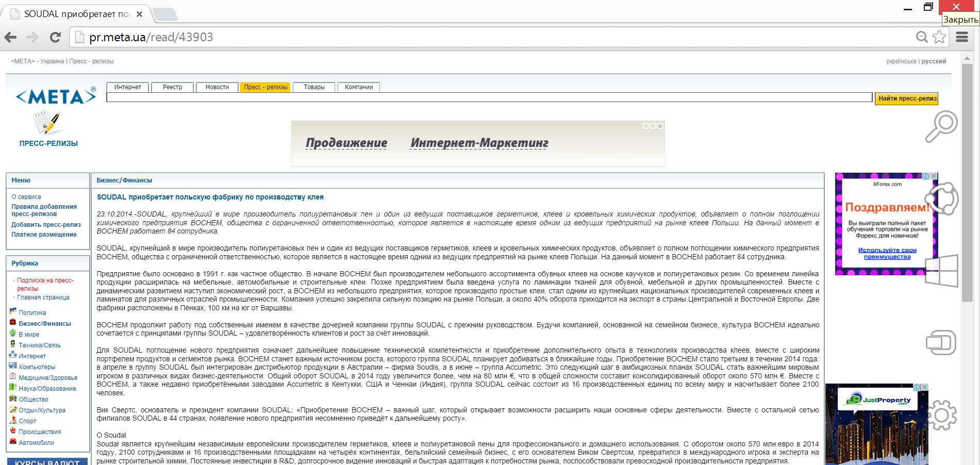
Task: Click the Медицина/Здоровье icon
Action: 13,376
